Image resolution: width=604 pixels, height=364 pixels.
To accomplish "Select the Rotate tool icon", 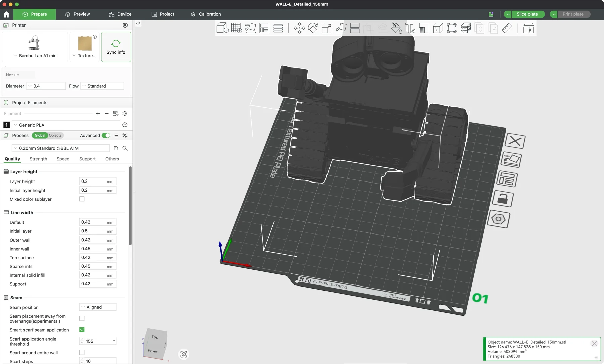I will pyautogui.click(x=313, y=28).
